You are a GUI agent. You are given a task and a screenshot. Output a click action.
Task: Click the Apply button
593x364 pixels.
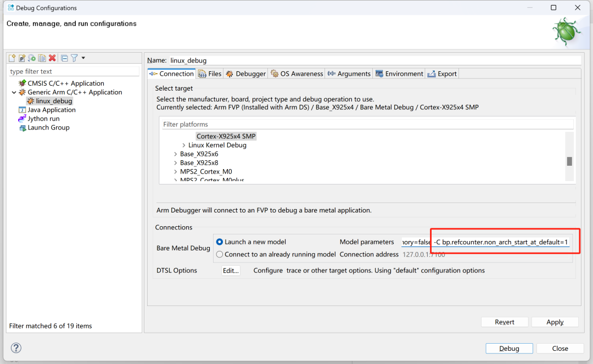555,322
